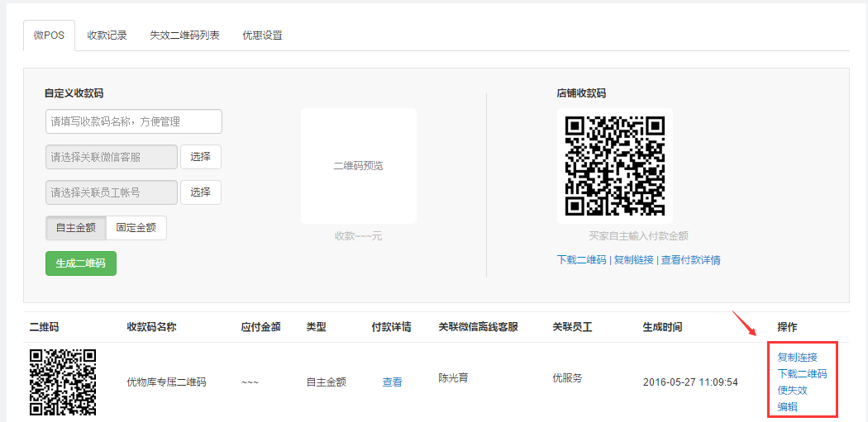Image resolution: width=868 pixels, height=422 pixels.
Task: Click the green 生成二维码 button
Action: [80, 263]
